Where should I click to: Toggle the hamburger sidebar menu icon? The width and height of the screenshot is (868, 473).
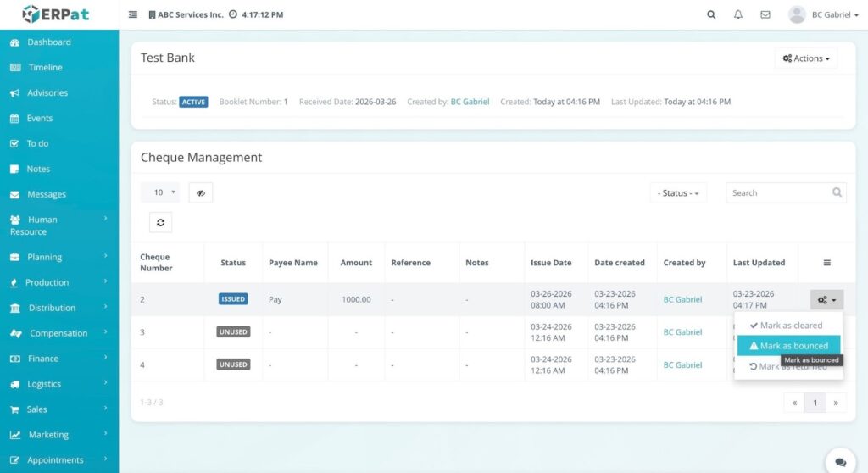pyautogui.click(x=133, y=14)
